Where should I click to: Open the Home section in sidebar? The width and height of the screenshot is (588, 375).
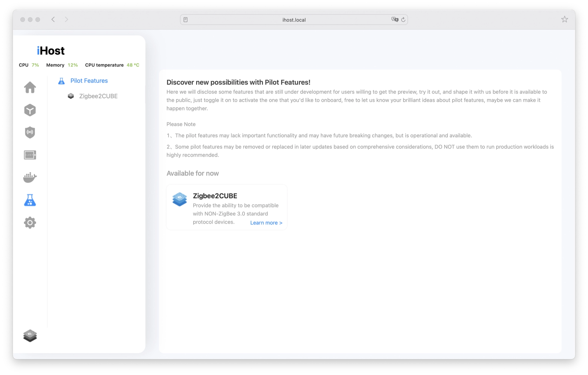[x=30, y=87]
